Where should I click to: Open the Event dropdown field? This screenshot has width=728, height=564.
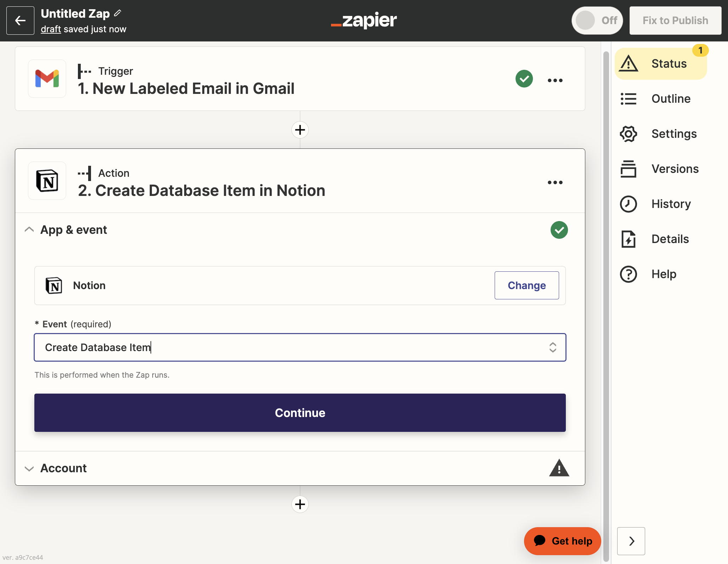pyautogui.click(x=300, y=347)
